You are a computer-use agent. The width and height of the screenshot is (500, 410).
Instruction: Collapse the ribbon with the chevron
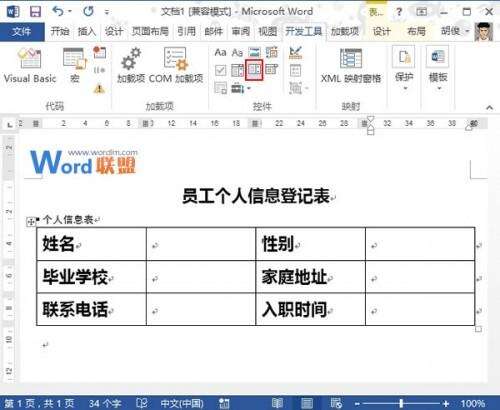(x=489, y=107)
